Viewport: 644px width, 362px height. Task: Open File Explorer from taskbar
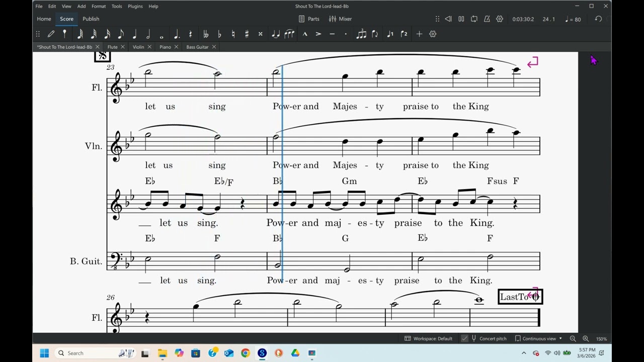tap(162, 353)
